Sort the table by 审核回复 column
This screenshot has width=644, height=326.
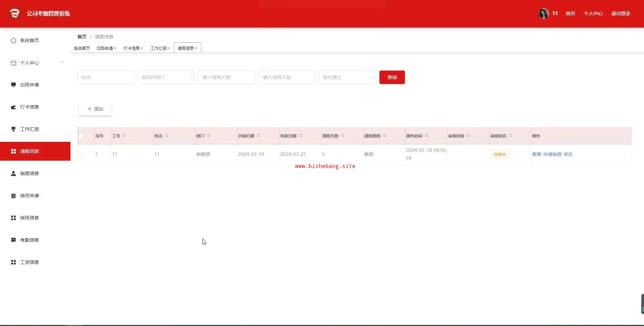pyautogui.click(x=468, y=135)
